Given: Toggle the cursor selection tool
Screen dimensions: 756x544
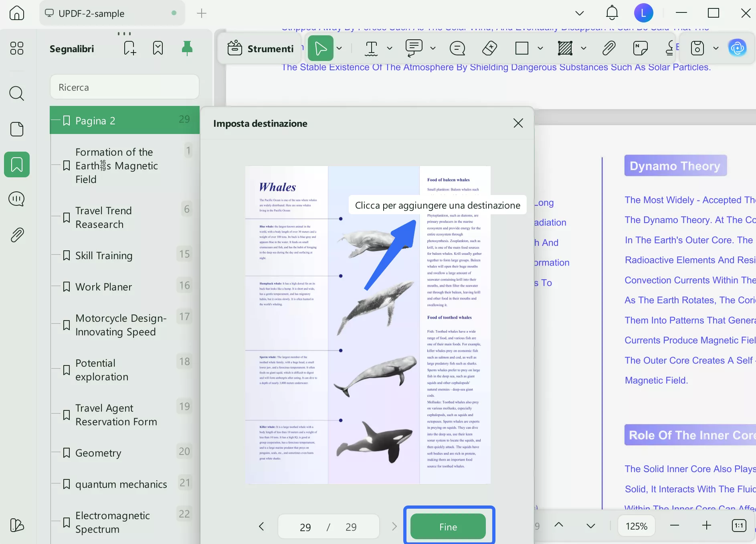Looking at the screenshot, I should click(x=320, y=49).
